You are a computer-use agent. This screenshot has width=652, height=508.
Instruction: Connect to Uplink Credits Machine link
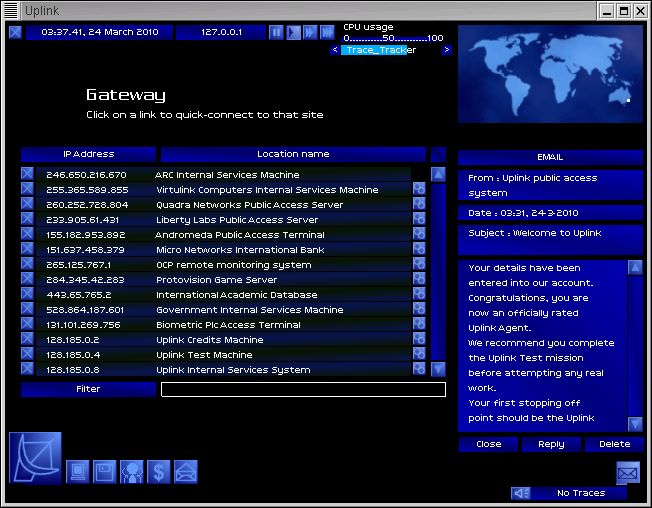[x=224, y=340]
